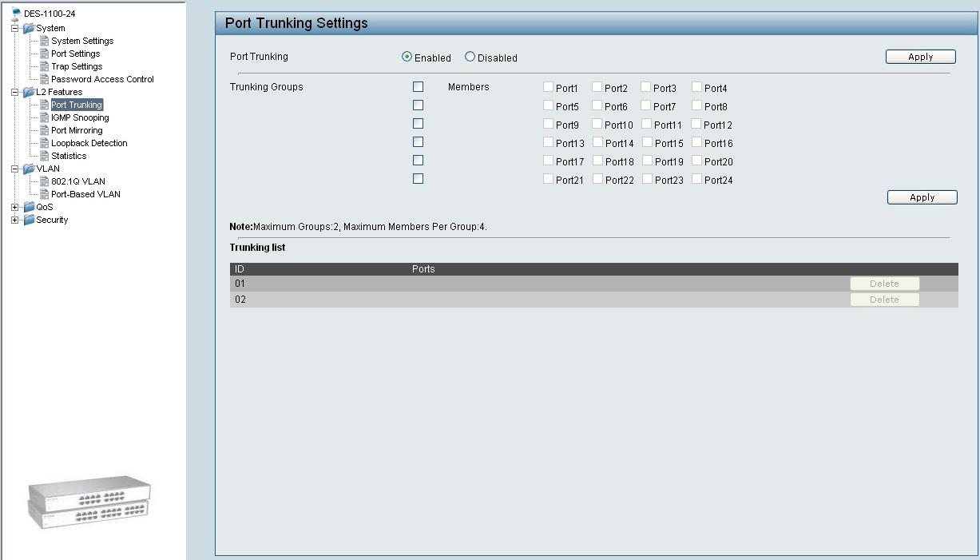This screenshot has width=980, height=560.
Task: Click the 802.1Q VLAN page icon
Action: click(x=45, y=181)
